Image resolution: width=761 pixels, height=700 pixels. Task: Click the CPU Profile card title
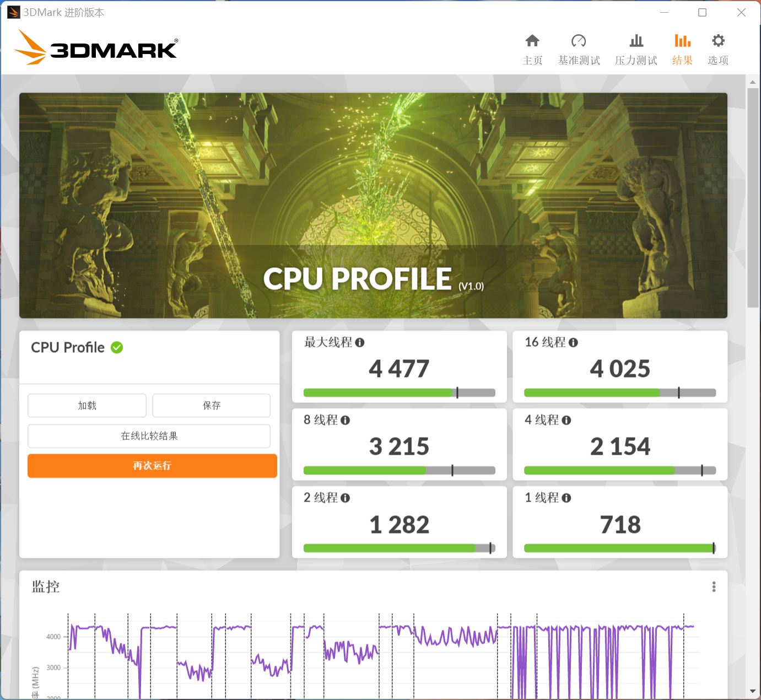coord(68,348)
